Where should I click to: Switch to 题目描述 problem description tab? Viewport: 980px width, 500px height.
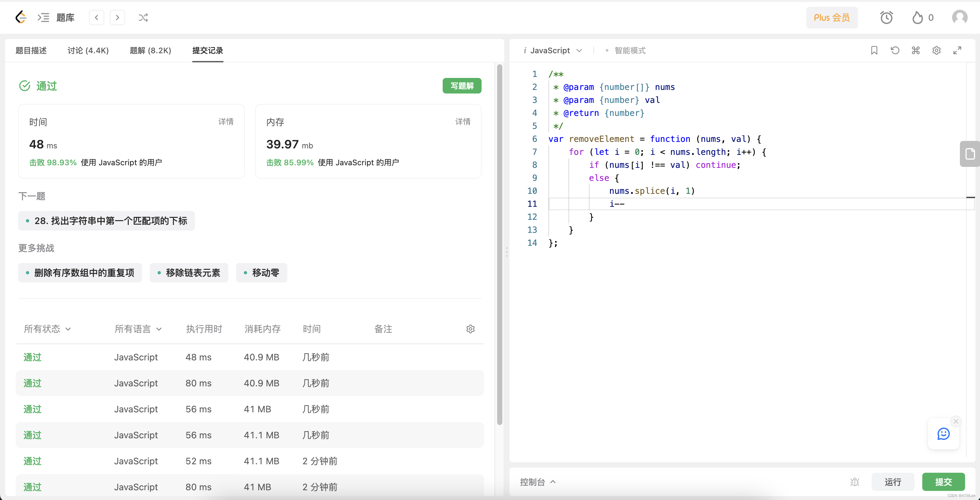tap(32, 50)
